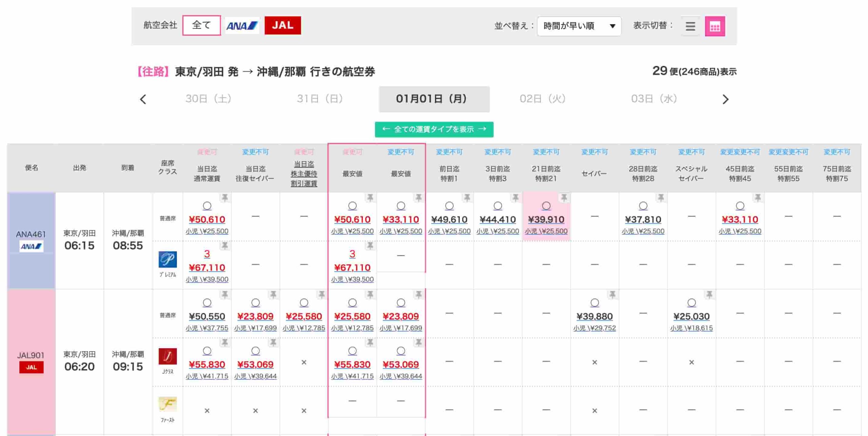Viewport: 868px width, 436px height.
Task: Click 29便(246商品)表示 result count
Action: pyautogui.click(x=694, y=71)
